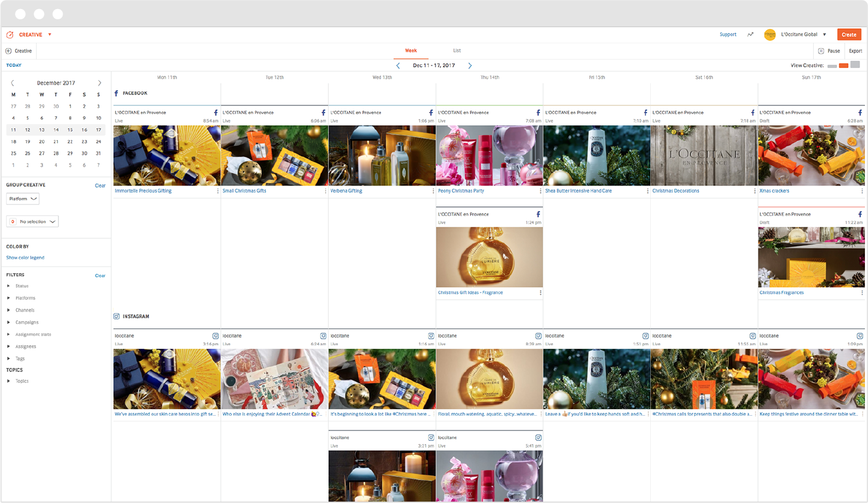Click Facebook icon on the Thursday 1:24 pm post
Screen dimensions: 868x503
click(538, 214)
